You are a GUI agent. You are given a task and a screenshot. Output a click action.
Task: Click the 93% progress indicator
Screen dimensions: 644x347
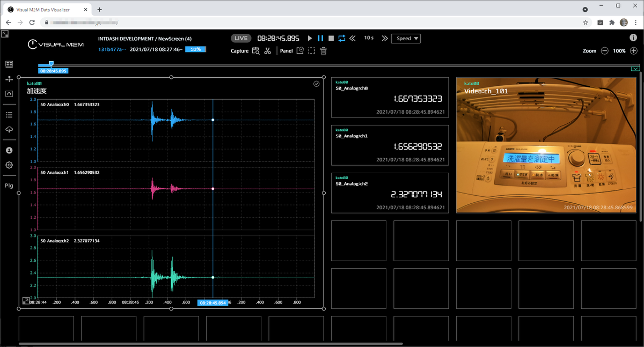pos(196,49)
